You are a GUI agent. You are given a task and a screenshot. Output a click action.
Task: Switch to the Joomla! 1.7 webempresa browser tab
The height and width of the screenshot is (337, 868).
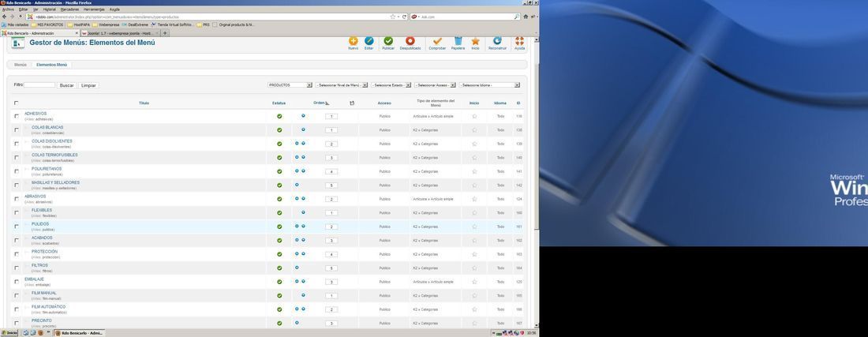pos(120,33)
